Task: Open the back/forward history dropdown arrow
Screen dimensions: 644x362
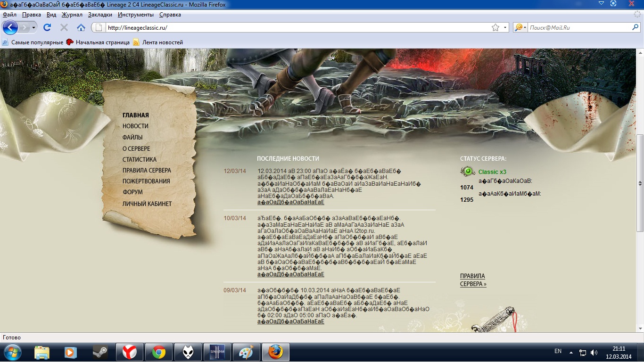Action: pos(33,27)
